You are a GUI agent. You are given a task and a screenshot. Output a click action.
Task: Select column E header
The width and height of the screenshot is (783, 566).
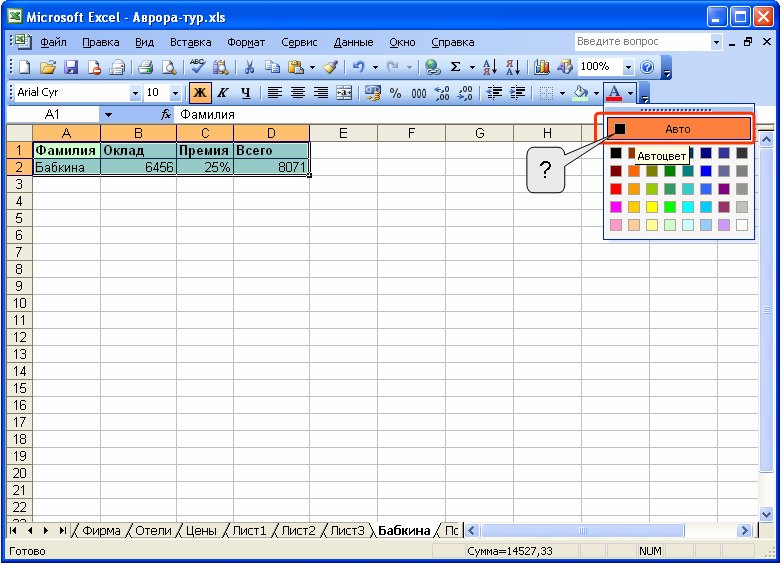click(343, 133)
